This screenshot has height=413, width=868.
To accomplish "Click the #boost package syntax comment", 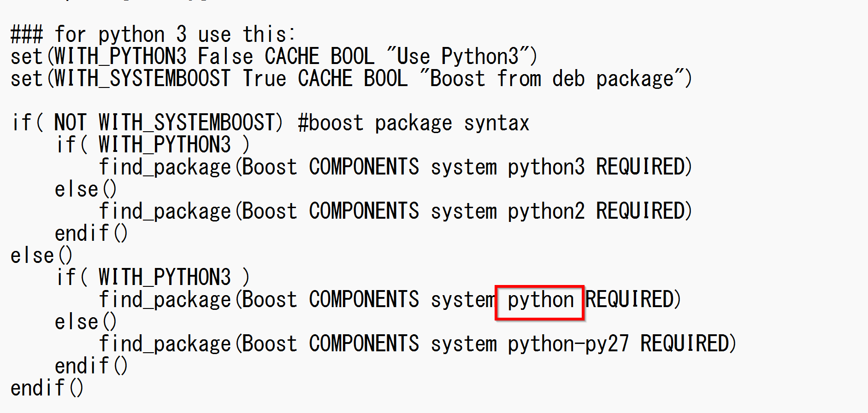I will [x=413, y=123].
